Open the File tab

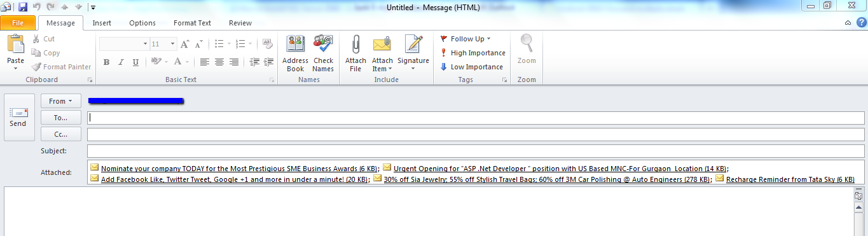coord(18,23)
